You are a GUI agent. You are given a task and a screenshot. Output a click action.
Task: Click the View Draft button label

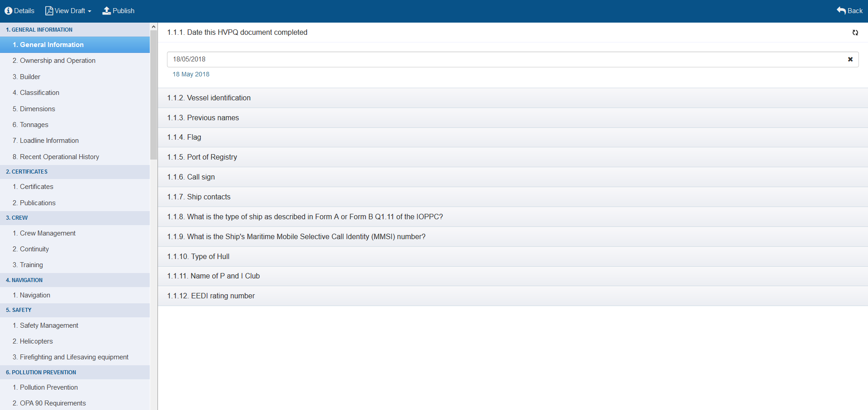[70, 11]
